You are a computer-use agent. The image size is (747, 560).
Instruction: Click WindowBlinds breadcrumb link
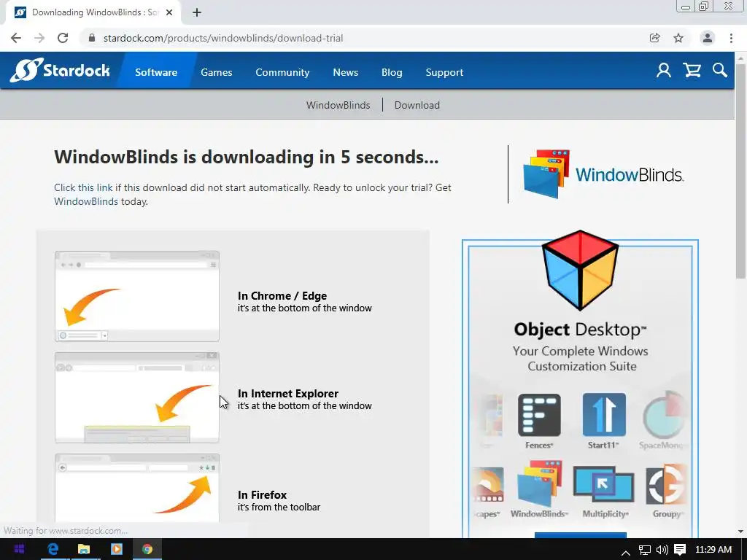(338, 105)
